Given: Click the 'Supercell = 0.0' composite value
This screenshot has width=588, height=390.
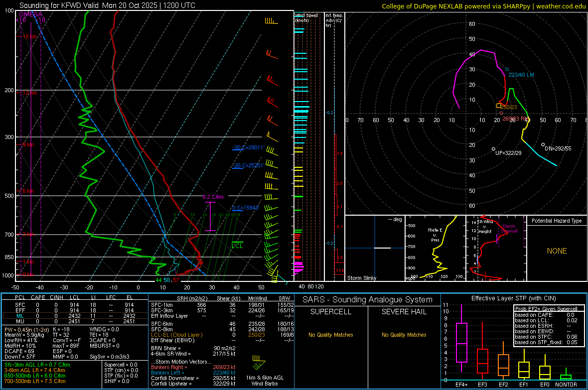Looking at the screenshot, I should pyautogui.click(x=121, y=365).
